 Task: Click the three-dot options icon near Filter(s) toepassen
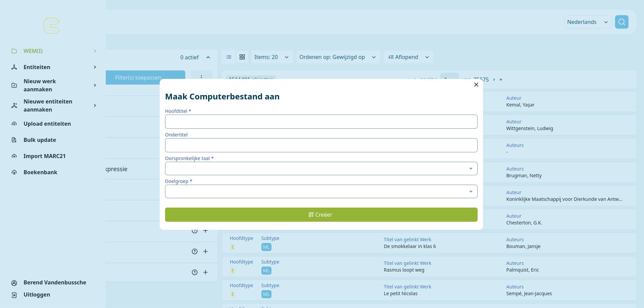201,78
